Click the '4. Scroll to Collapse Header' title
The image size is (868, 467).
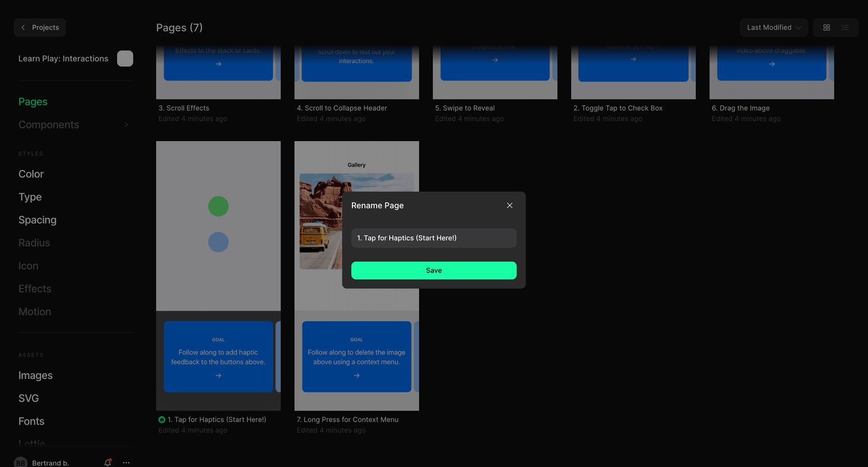[342, 108]
